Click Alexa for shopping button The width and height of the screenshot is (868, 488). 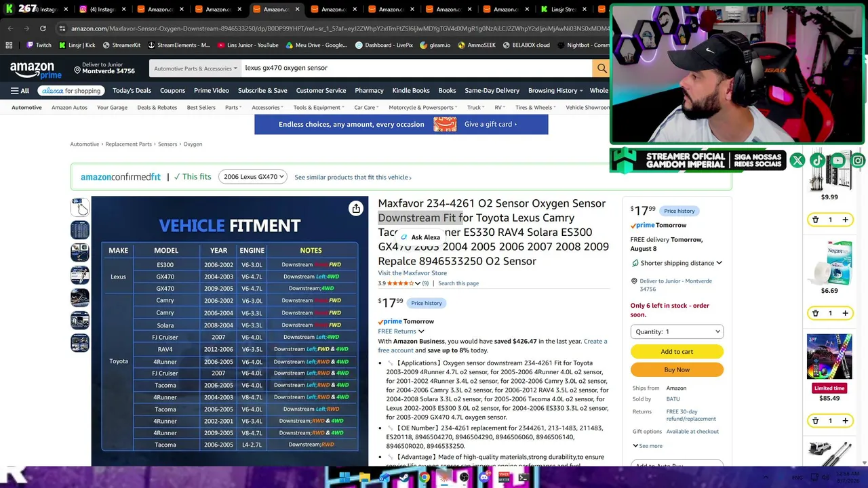(x=71, y=91)
